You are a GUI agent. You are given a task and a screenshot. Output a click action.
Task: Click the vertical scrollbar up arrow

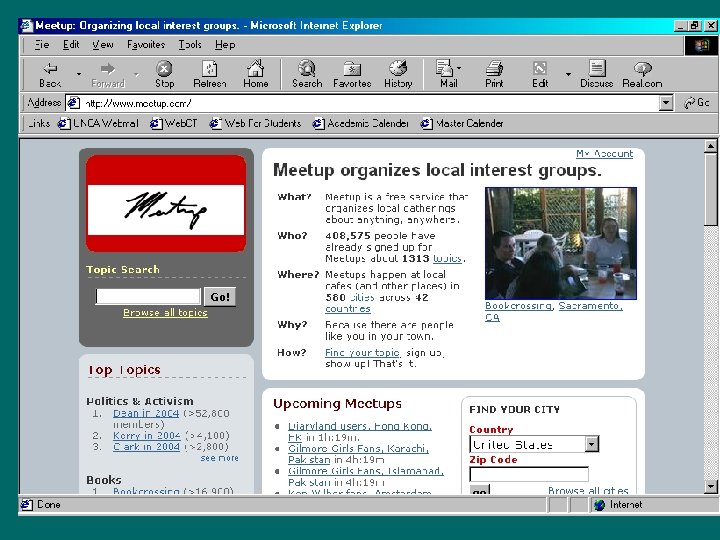[710, 146]
